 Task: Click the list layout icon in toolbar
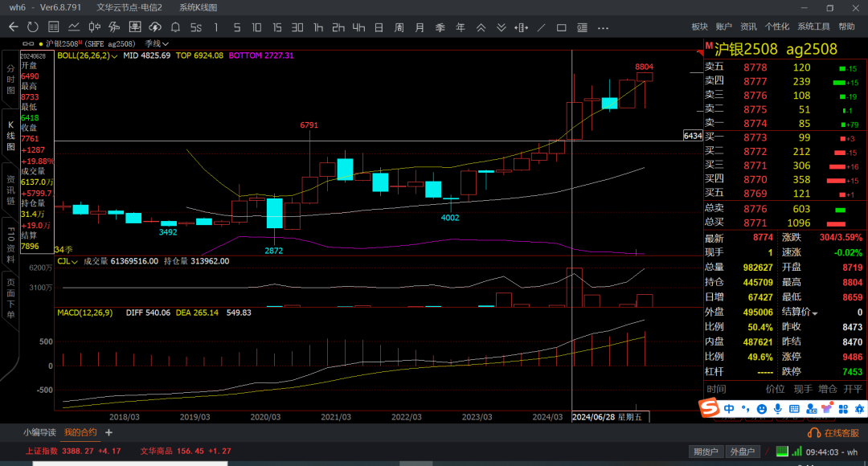582,27
